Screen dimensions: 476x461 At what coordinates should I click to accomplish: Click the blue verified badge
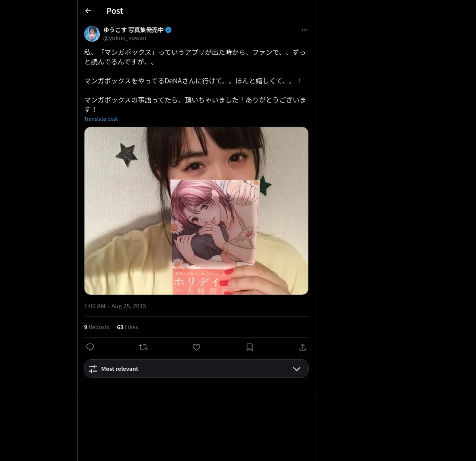pos(169,30)
